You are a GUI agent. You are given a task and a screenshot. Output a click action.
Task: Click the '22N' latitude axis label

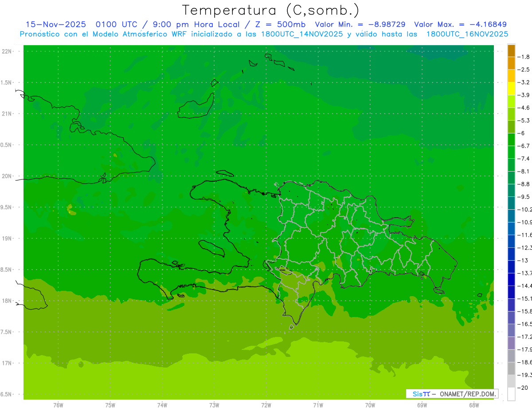[x=6, y=51]
